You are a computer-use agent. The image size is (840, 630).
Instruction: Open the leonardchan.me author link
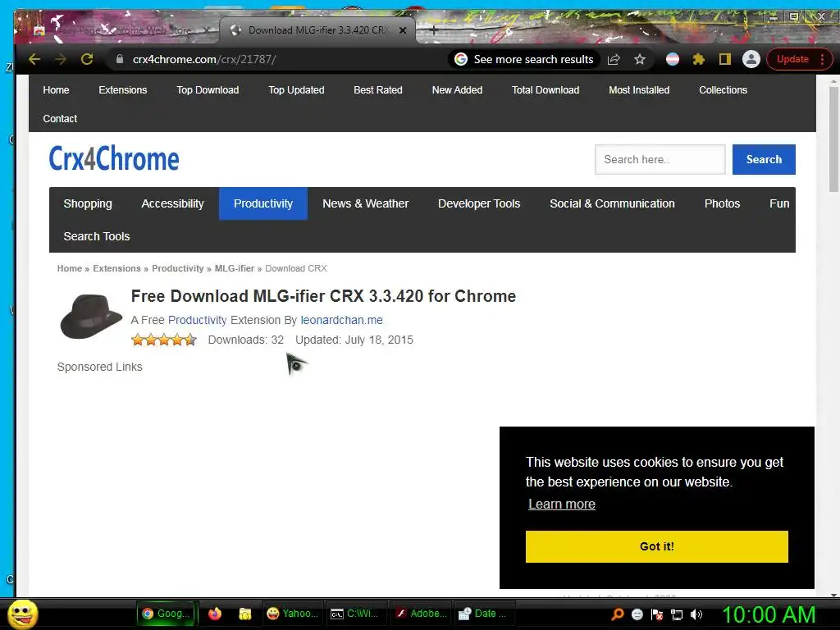(x=342, y=321)
